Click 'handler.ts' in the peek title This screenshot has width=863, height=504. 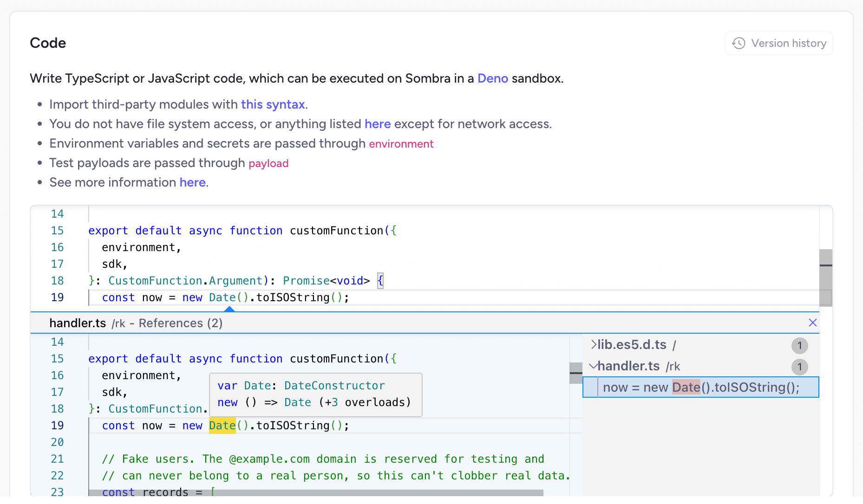click(x=78, y=323)
